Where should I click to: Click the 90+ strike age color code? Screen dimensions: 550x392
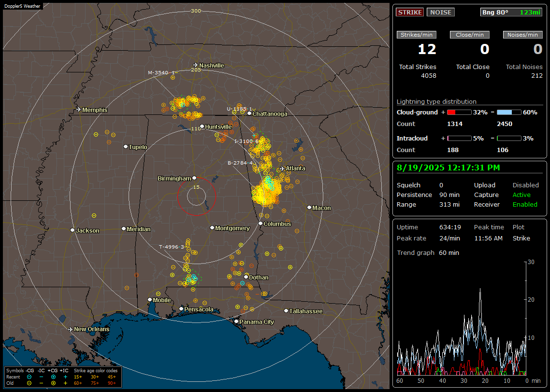(112, 383)
